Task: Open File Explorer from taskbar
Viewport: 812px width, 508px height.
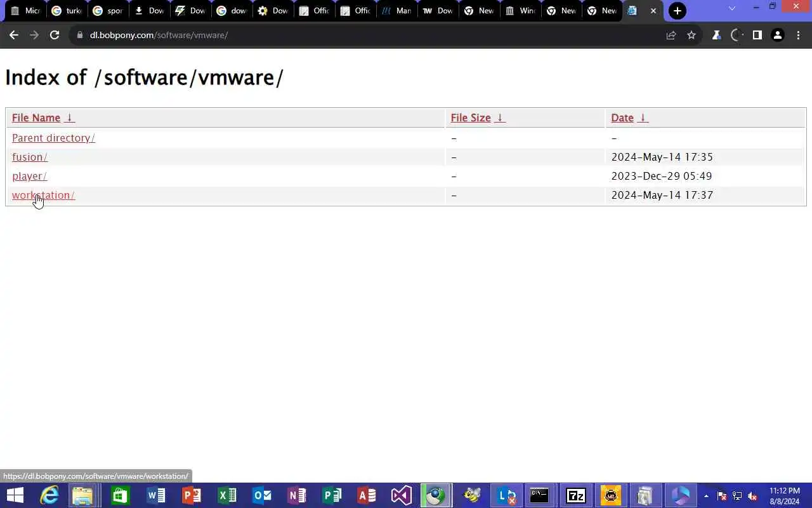Action: point(82,495)
